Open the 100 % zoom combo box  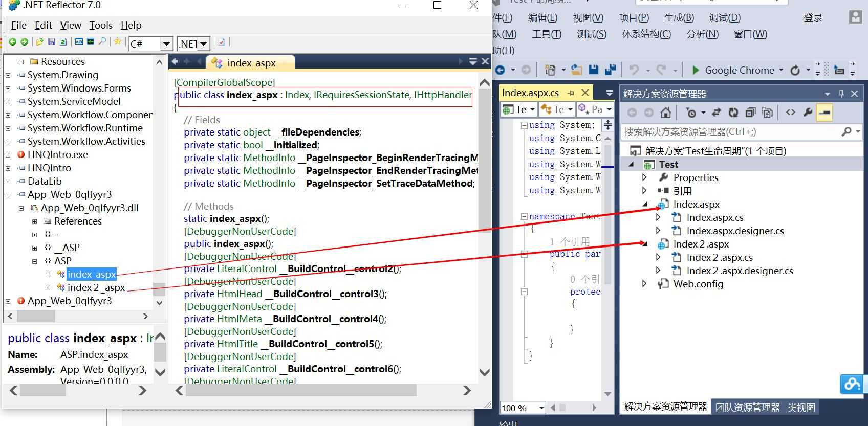pyautogui.click(x=523, y=408)
